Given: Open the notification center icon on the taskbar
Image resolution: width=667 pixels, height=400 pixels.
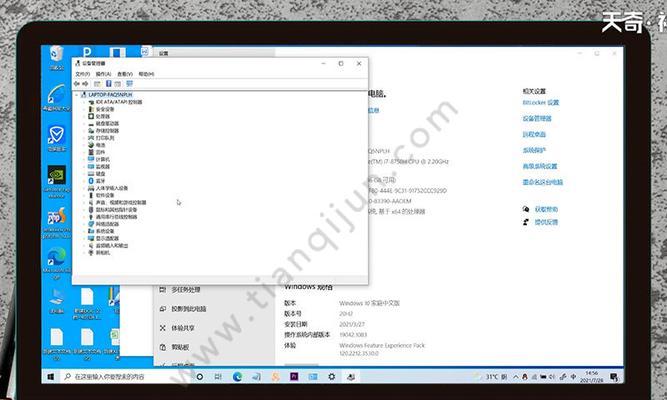Looking at the screenshot, I should point(614,377).
